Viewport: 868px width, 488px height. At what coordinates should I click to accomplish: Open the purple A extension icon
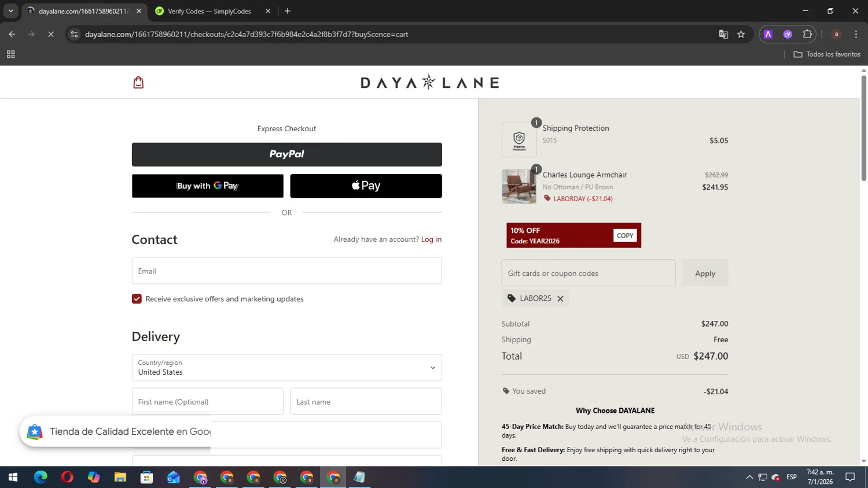(x=768, y=34)
